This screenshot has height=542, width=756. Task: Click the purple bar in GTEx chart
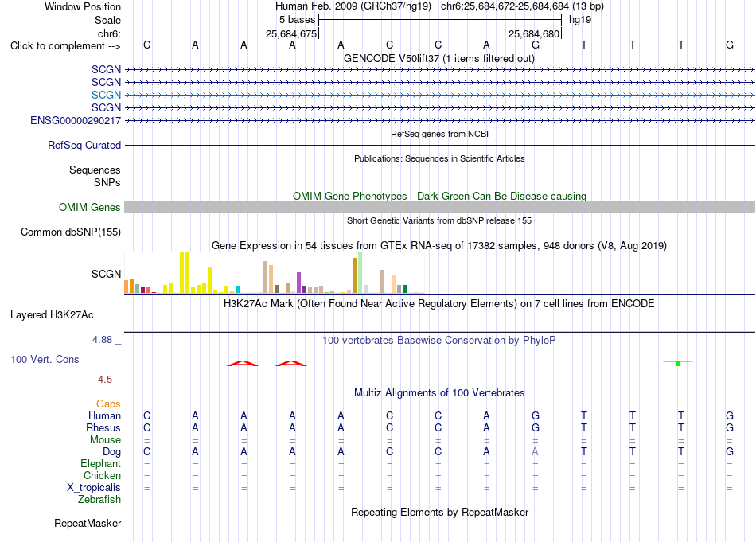click(299, 283)
